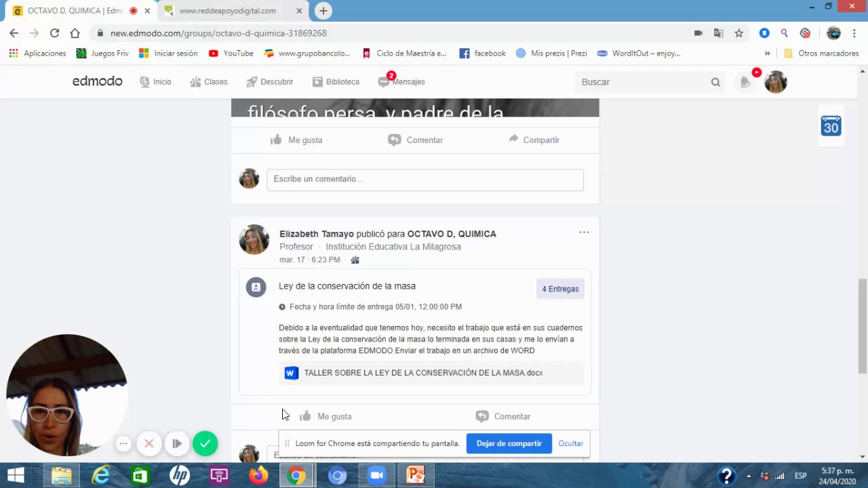Click the edmodo logo
Image resolution: width=868 pixels, height=488 pixels.
click(98, 81)
